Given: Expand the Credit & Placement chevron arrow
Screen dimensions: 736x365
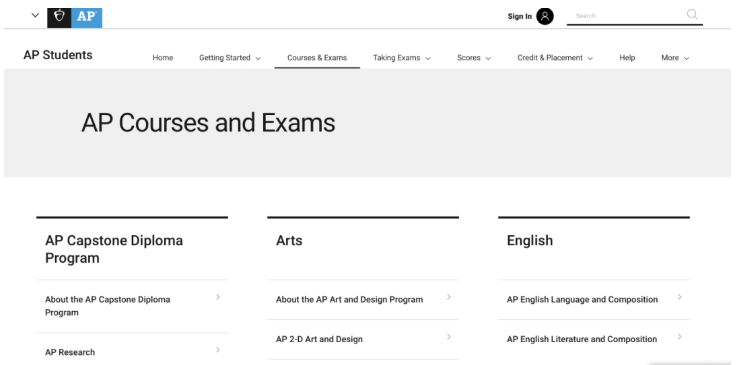Looking at the screenshot, I should [x=590, y=59].
